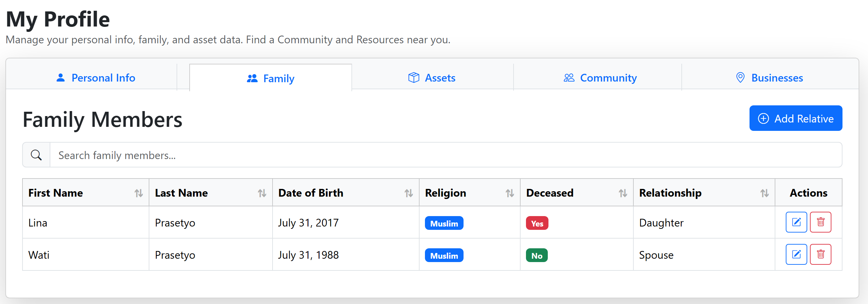Image resolution: width=868 pixels, height=304 pixels.
Task: Go to the Community tab
Action: pyautogui.click(x=600, y=78)
